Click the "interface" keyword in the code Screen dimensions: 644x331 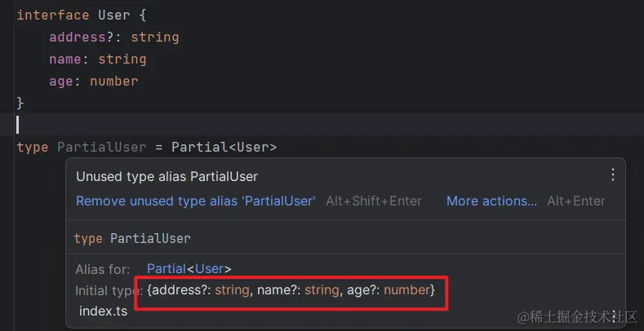point(52,15)
